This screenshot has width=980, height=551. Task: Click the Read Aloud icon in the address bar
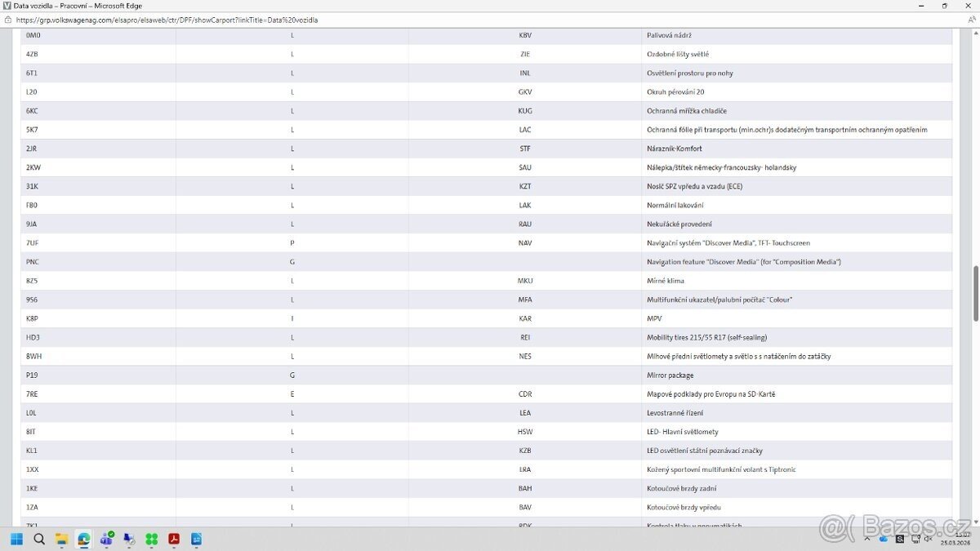pos(970,20)
